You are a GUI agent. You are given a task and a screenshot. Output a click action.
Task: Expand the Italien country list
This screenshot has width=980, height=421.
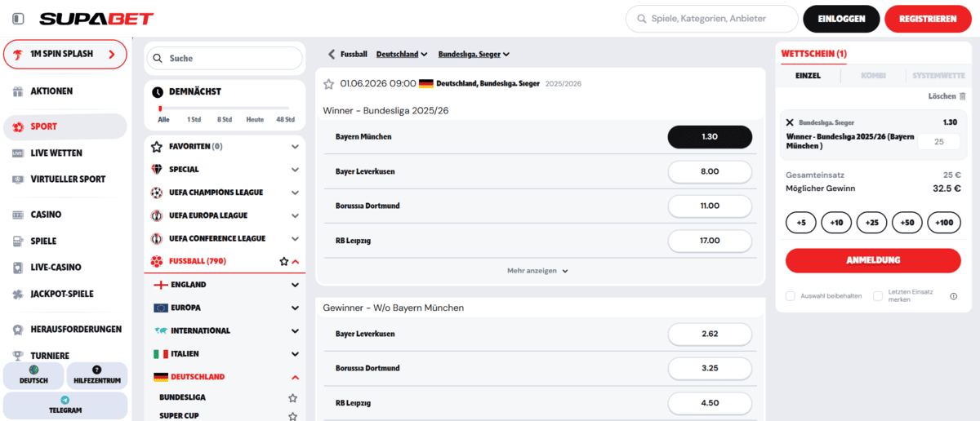[295, 354]
